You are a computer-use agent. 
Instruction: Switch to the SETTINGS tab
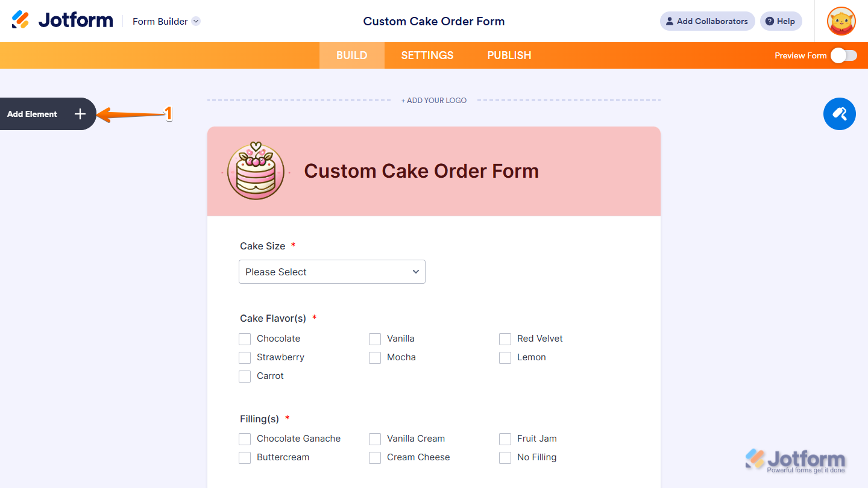pos(427,55)
